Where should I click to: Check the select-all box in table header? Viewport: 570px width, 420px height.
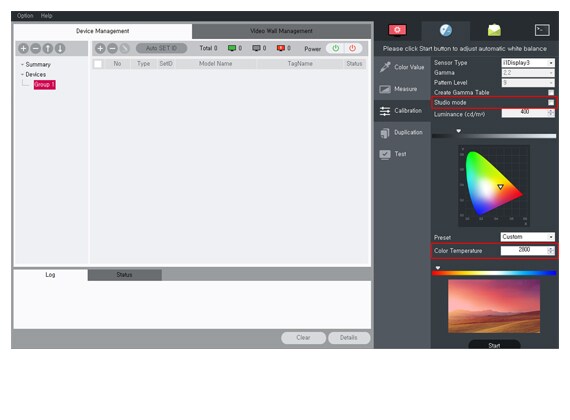point(98,64)
